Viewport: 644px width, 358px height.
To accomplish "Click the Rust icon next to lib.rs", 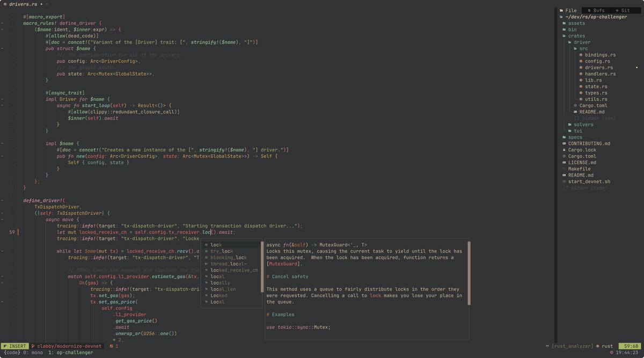I will 581,81.
